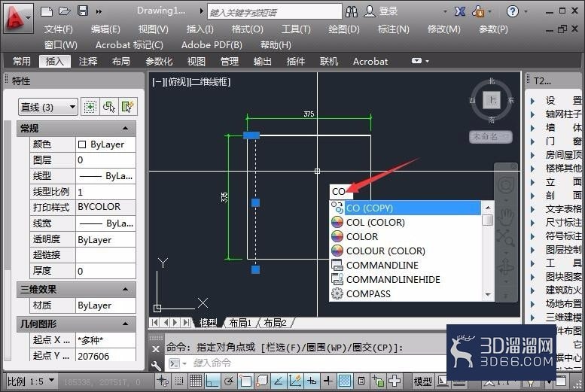Viewport: 585px width, 392px height.
Task: Click the keyword search input field
Action: [274, 12]
